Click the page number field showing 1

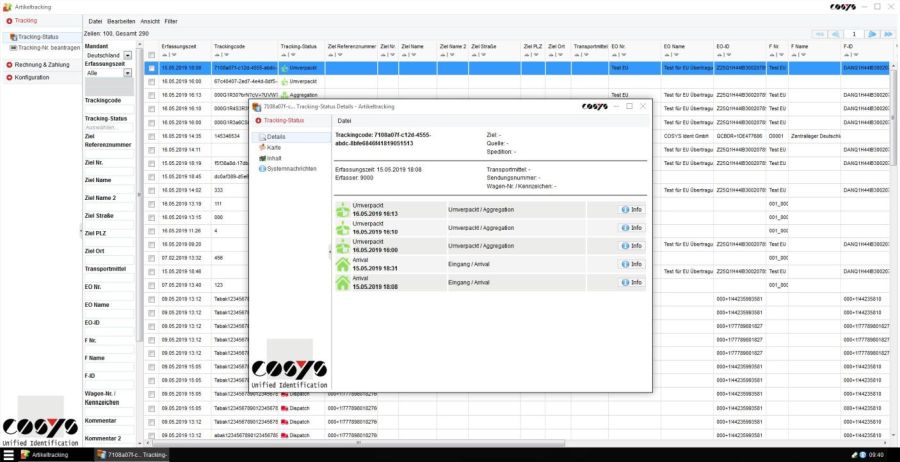tap(854, 34)
